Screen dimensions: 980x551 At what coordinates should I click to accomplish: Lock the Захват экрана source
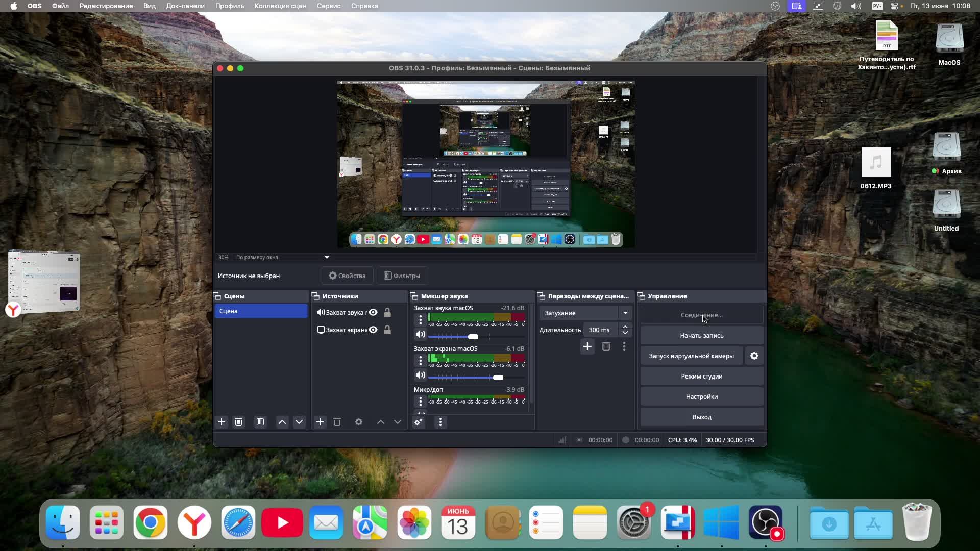[x=387, y=330]
